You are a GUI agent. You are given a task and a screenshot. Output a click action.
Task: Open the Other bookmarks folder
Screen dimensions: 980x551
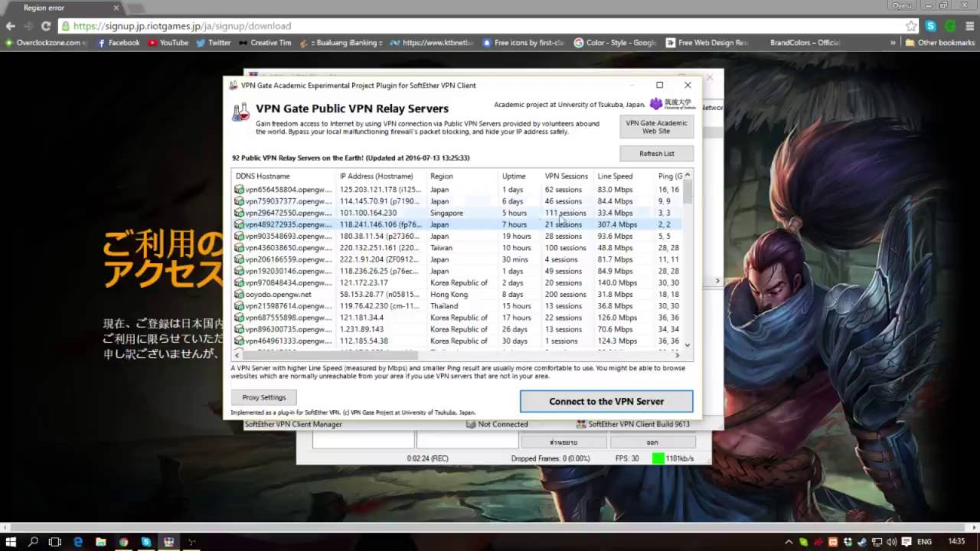click(939, 43)
